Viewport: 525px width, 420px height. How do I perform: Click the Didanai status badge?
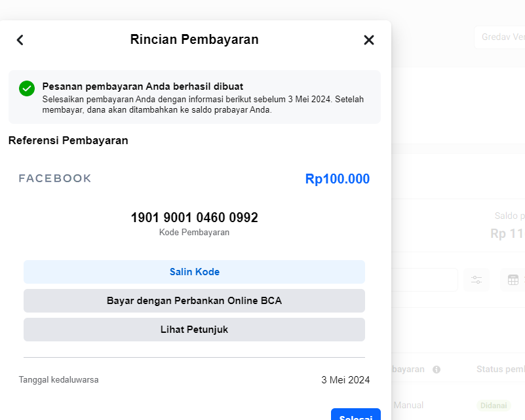coord(494,406)
